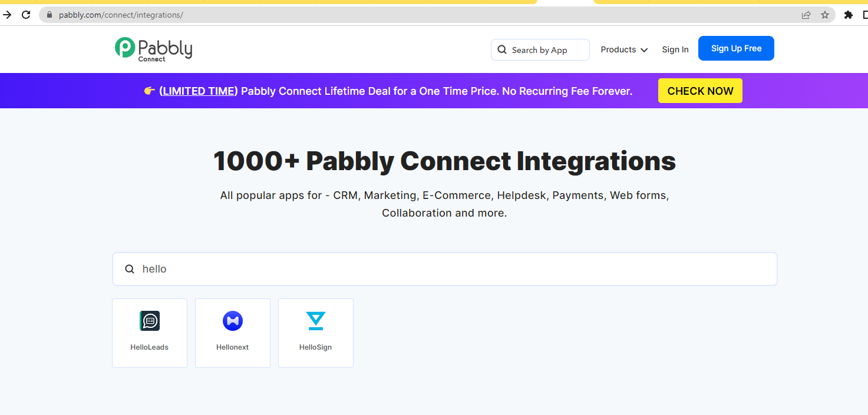Screen dimensions: 868x415
Task: Click the Hellonext app icon
Action: pos(233,321)
